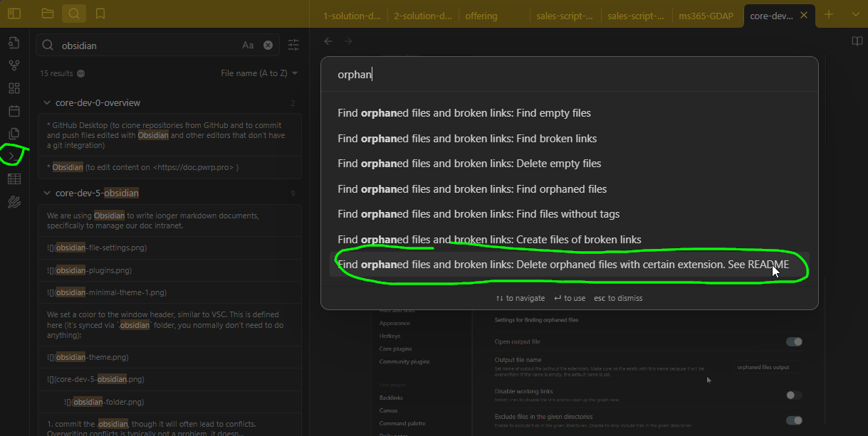868x436 pixels.
Task: Switch to the 2-solution-d... tab
Action: coord(423,16)
